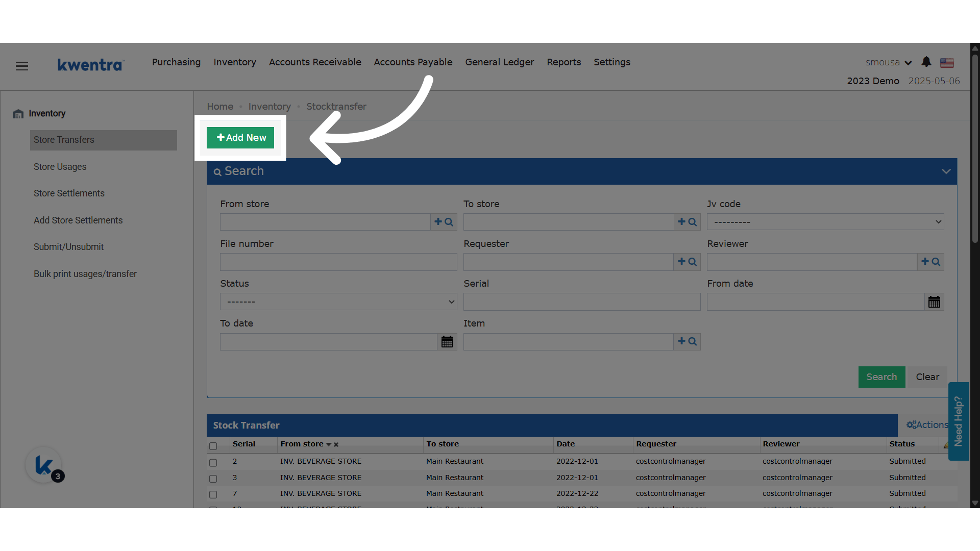
Task: Open Add Store Settlements in sidebar
Action: (78, 220)
